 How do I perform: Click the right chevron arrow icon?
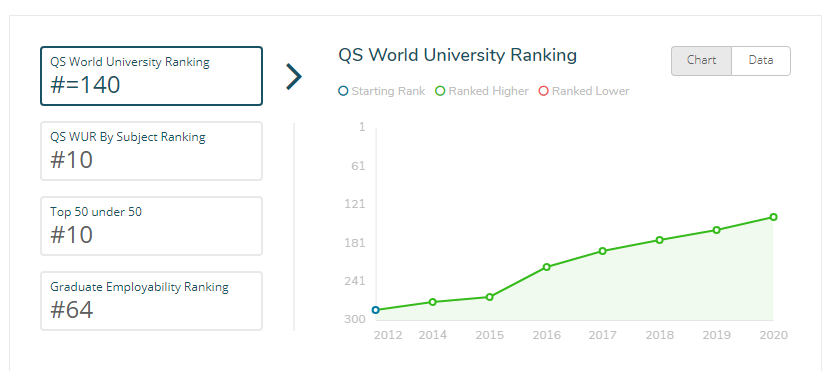pyautogui.click(x=294, y=77)
